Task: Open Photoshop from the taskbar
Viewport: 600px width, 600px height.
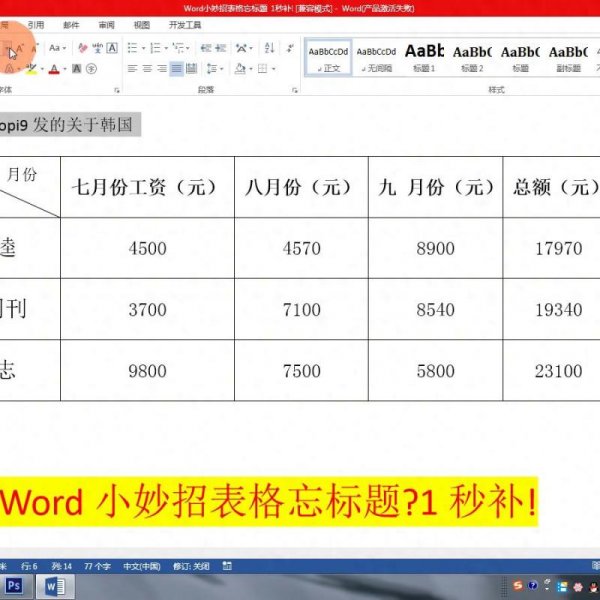Action: pyautogui.click(x=16, y=585)
